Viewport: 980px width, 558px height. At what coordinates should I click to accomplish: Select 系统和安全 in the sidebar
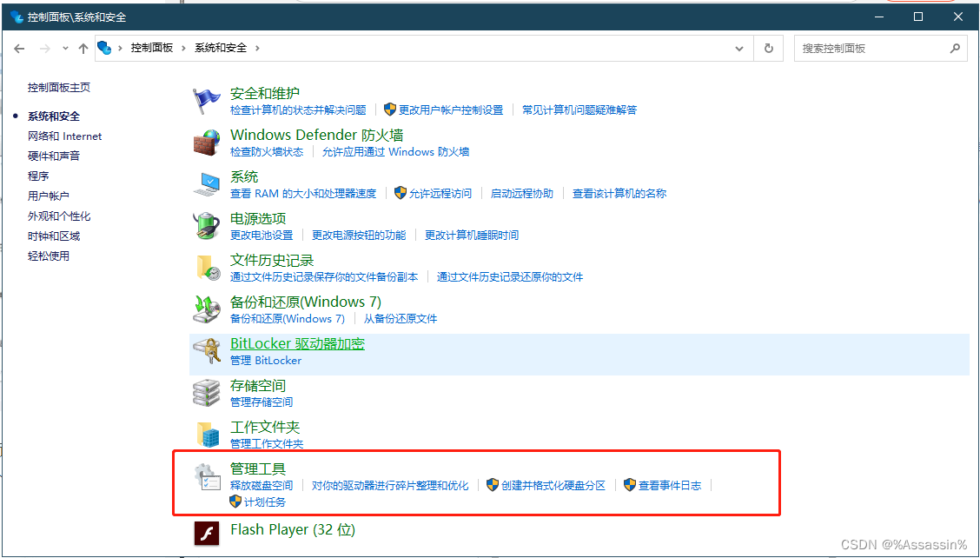click(54, 116)
